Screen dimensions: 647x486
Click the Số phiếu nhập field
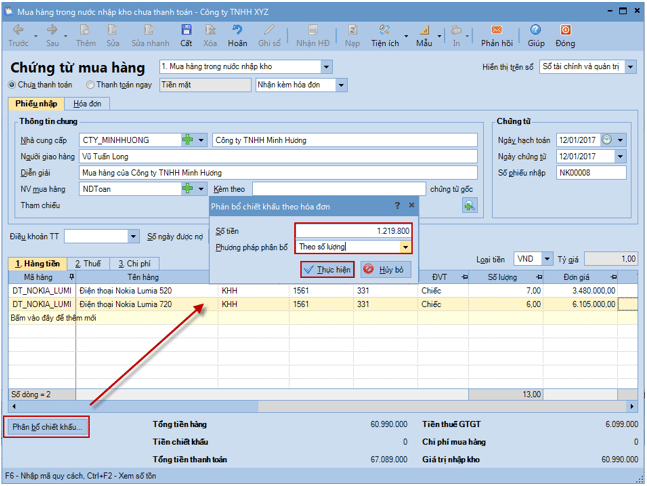(591, 173)
